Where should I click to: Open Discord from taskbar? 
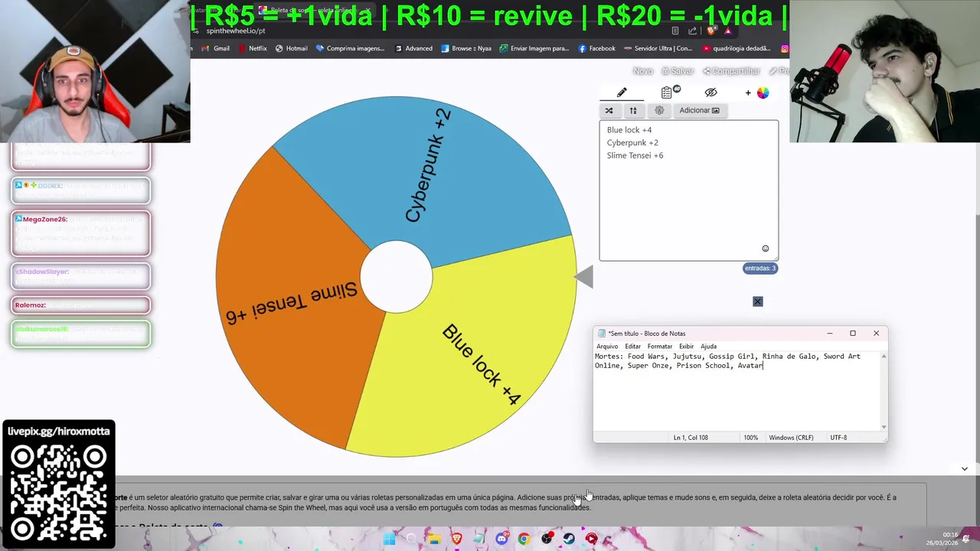(x=501, y=539)
